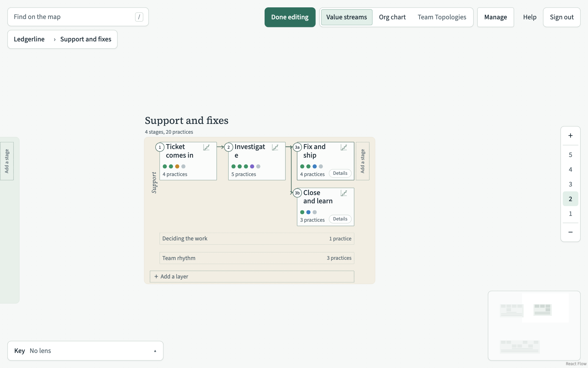Open chart icon on Investigate stage
Viewport: 588px width, 368px height.
pos(275,148)
